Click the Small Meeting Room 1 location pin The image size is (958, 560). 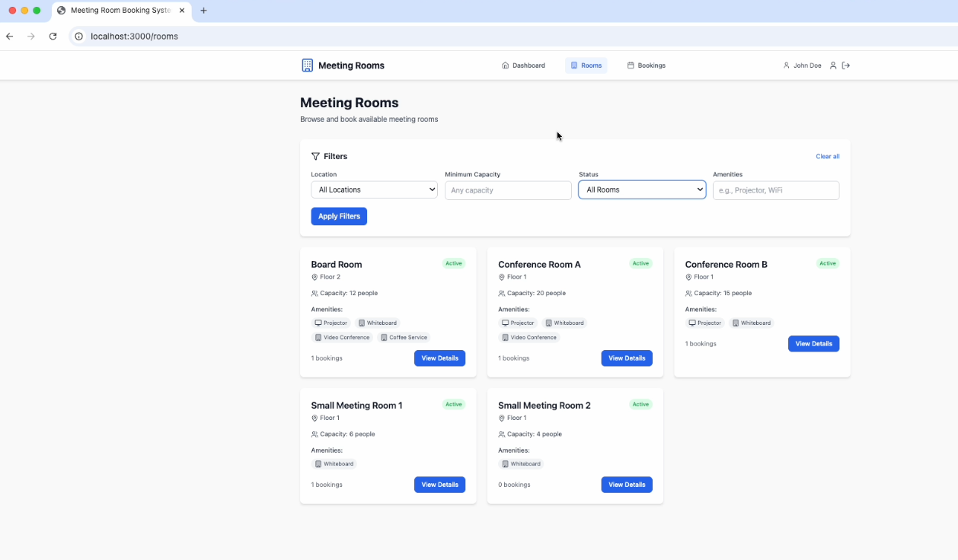[315, 418]
